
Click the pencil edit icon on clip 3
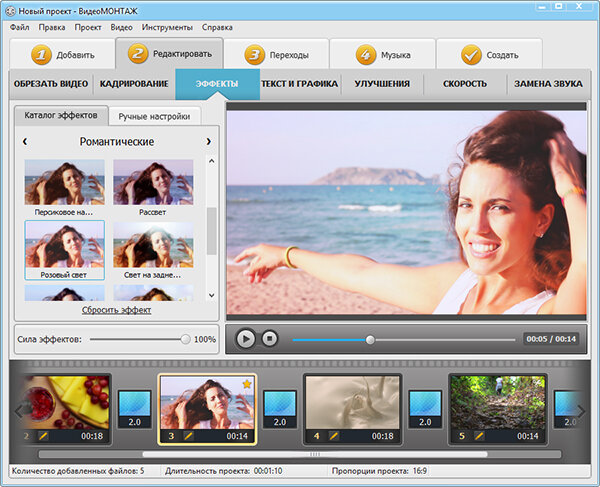tap(188, 436)
